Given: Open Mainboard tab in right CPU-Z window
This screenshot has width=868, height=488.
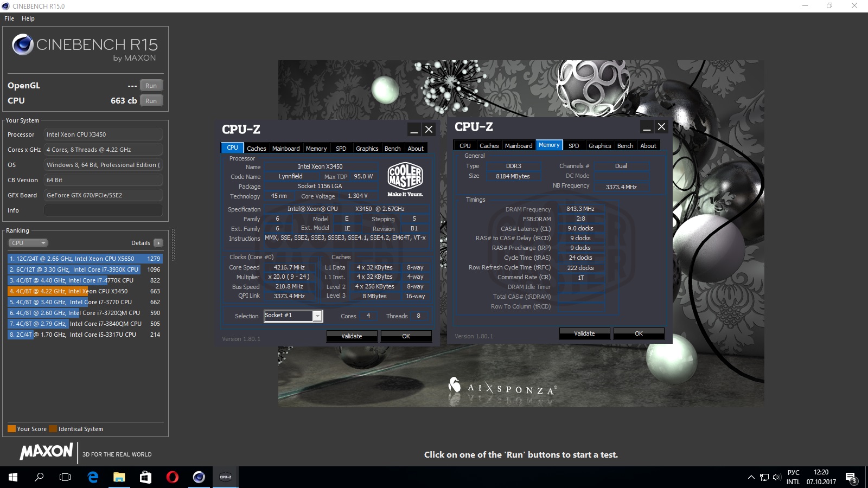Looking at the screenshot, I should 519,146.
